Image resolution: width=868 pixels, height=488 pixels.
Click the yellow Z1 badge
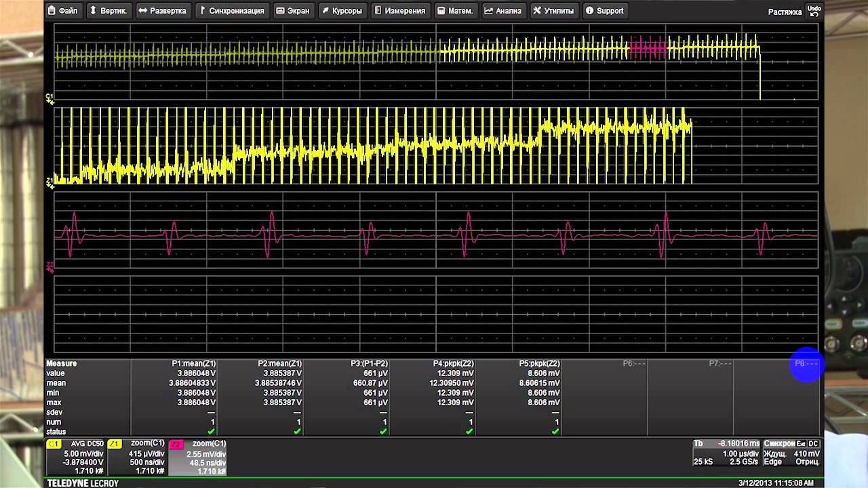(115, 444)
